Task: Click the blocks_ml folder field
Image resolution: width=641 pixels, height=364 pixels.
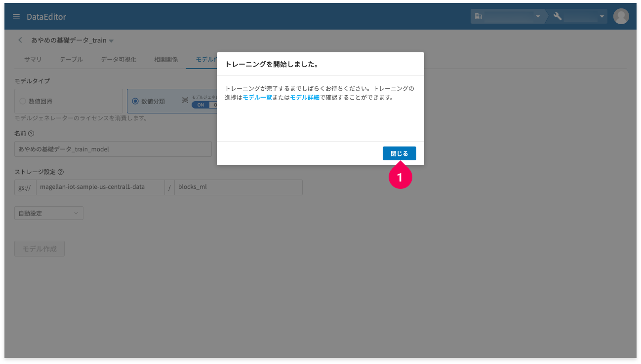Action: coord(239,187)
